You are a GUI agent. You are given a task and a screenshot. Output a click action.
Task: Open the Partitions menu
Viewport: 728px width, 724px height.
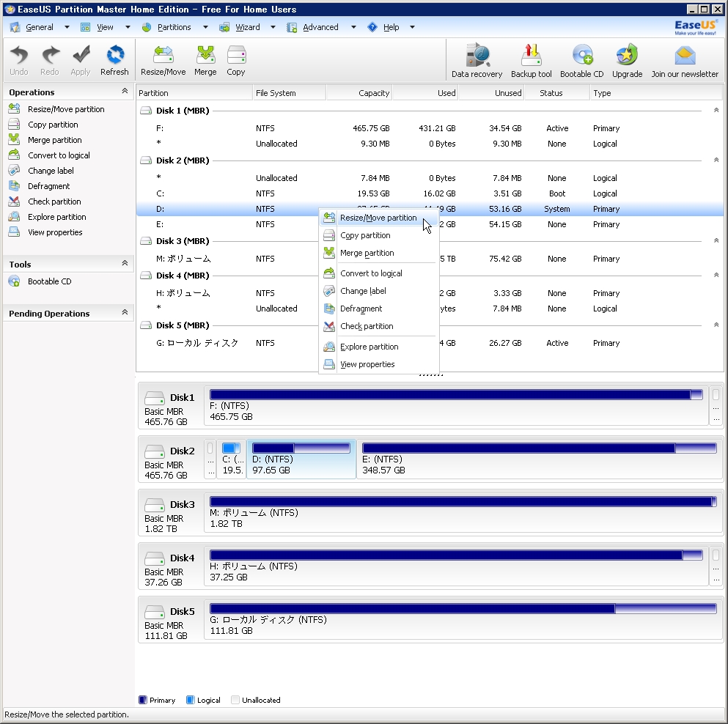tap(174, 27)
